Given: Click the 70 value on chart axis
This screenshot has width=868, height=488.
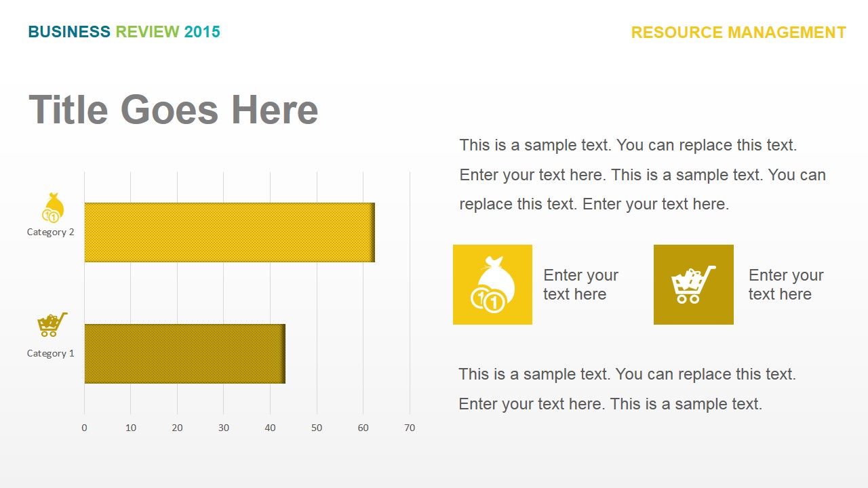Looking at the screenshot, I should 410,428.
